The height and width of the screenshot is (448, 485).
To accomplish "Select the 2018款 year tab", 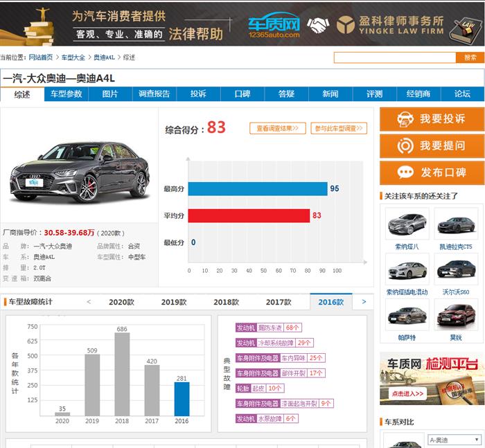I will point(226,302).
